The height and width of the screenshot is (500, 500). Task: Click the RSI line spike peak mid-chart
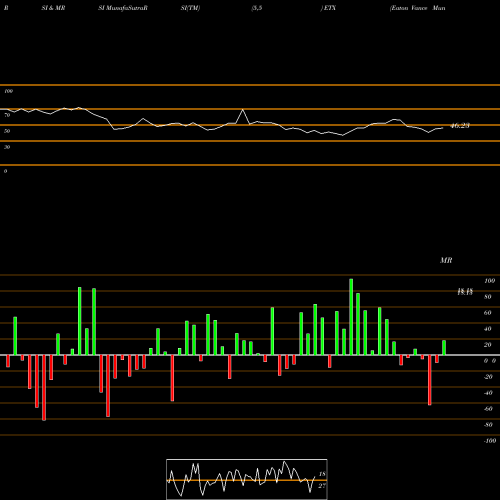coord(243,110)
